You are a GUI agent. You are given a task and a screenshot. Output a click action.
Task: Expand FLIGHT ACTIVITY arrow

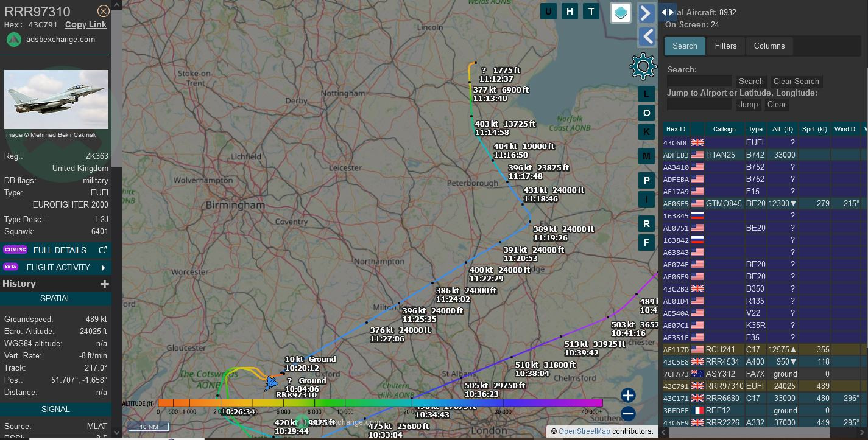pos(103,267)
